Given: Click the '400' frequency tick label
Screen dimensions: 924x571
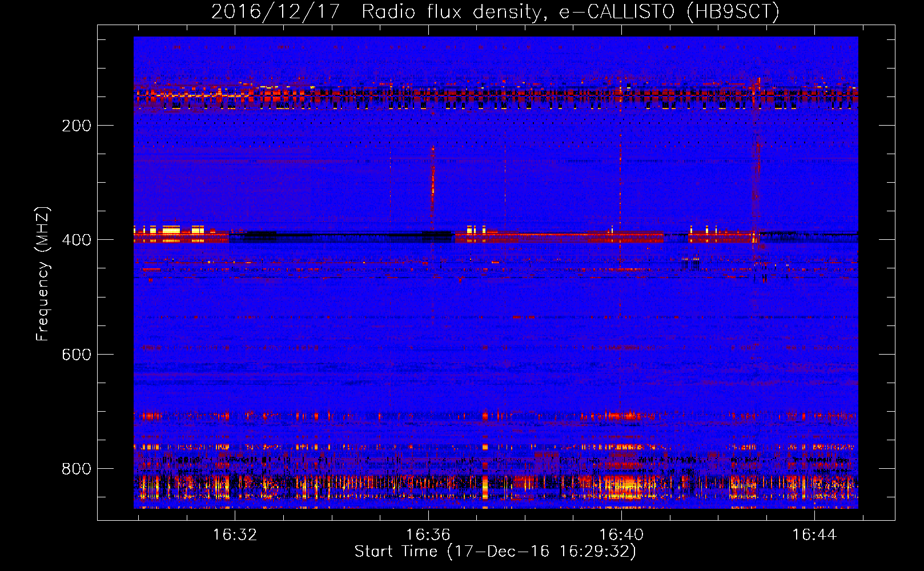Looking at the screenshot, I should 77,240.
